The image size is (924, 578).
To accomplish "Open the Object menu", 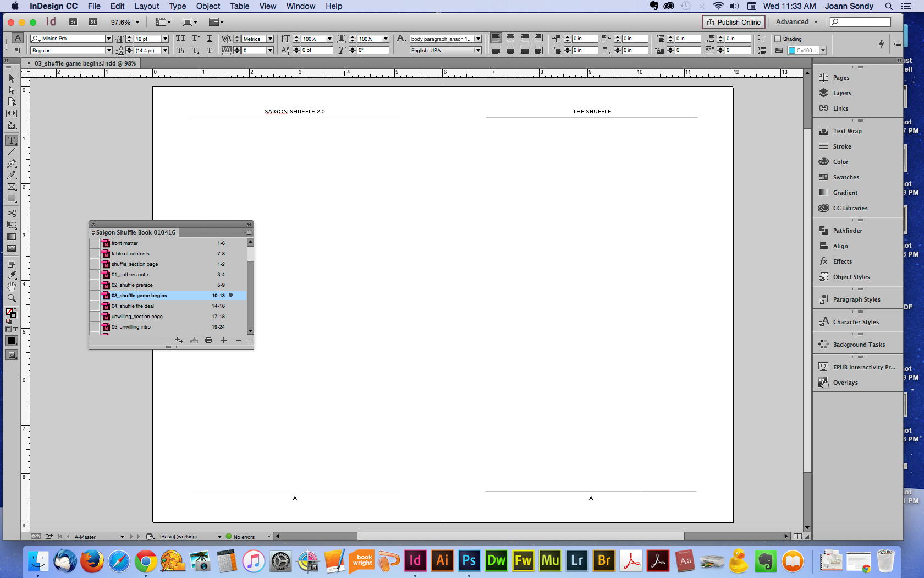I will pos(208,6).
